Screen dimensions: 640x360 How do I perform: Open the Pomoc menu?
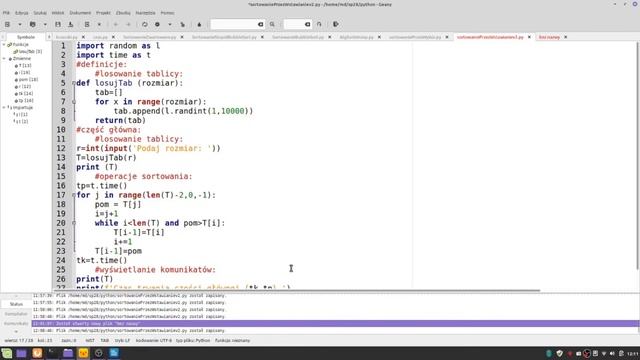pos(167,13)
